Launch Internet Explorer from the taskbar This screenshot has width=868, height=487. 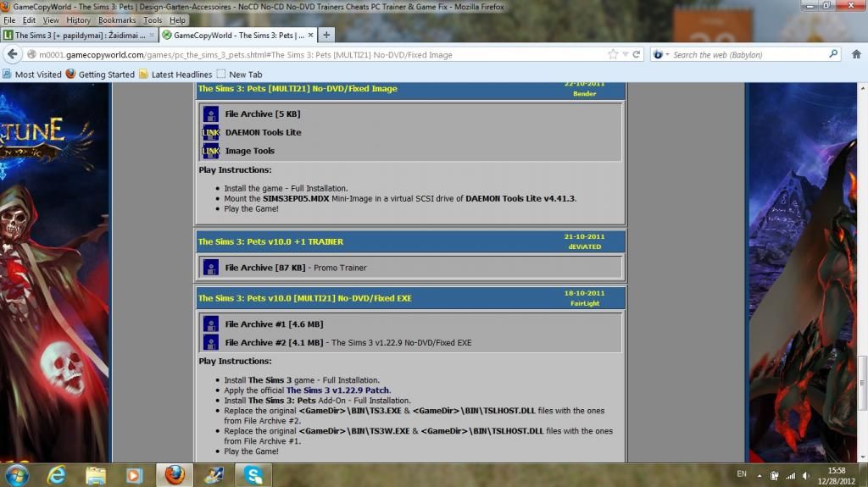tap(57, 475)
